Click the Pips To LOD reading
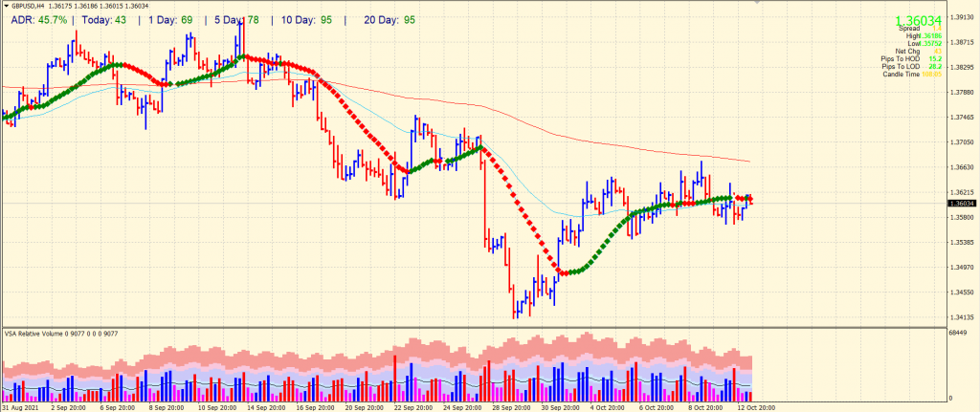 906,66
